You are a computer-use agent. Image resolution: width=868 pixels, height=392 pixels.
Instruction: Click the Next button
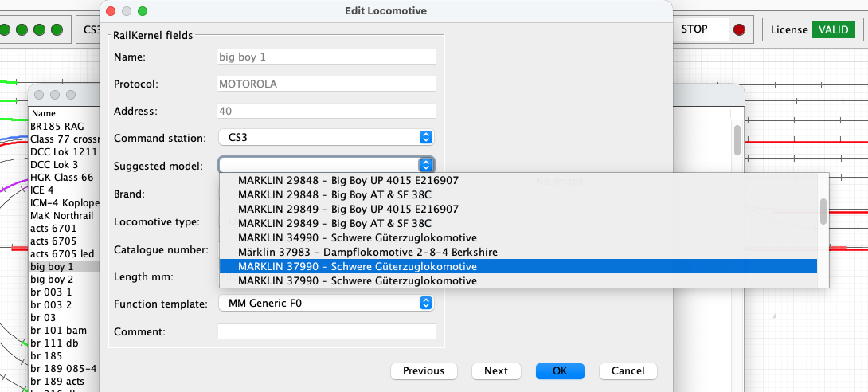[496, 371]
